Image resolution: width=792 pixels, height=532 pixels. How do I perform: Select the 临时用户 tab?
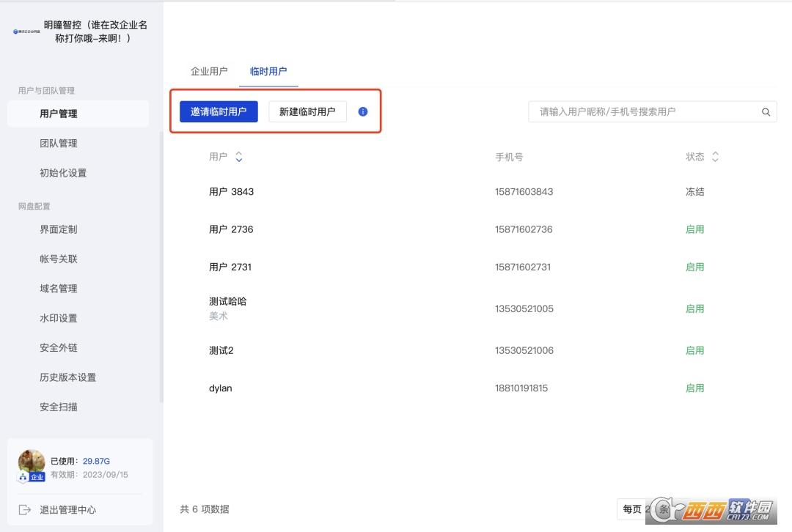268,71
